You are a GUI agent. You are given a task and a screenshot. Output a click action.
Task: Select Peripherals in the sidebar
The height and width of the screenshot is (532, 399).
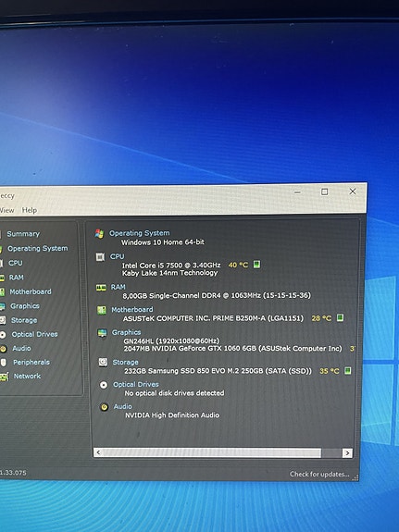(x=31, y=363)
